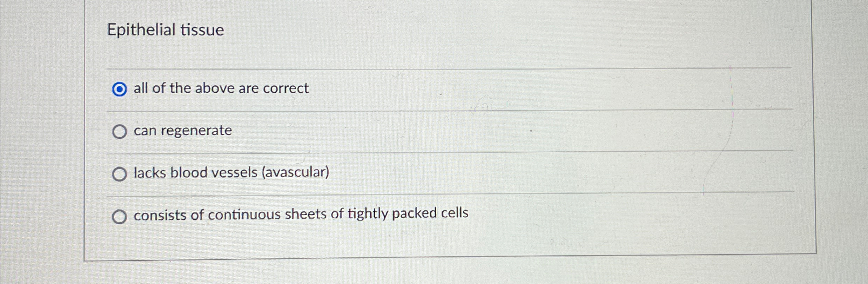The image size is (868, 284).
Task: Select the "lacks blood vessels (avascular)" radio button
Action: tap(120, 174)
